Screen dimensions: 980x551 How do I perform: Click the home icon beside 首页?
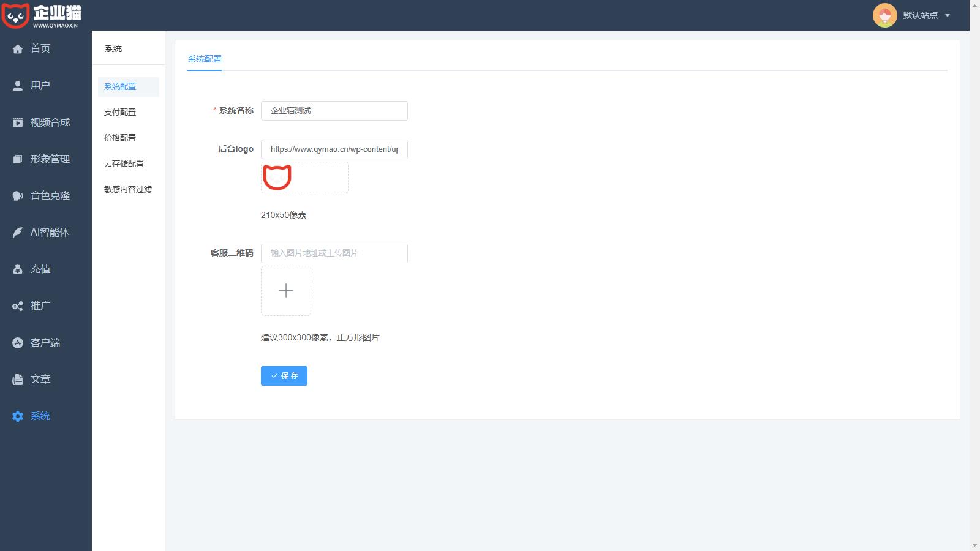pos(18,49)
